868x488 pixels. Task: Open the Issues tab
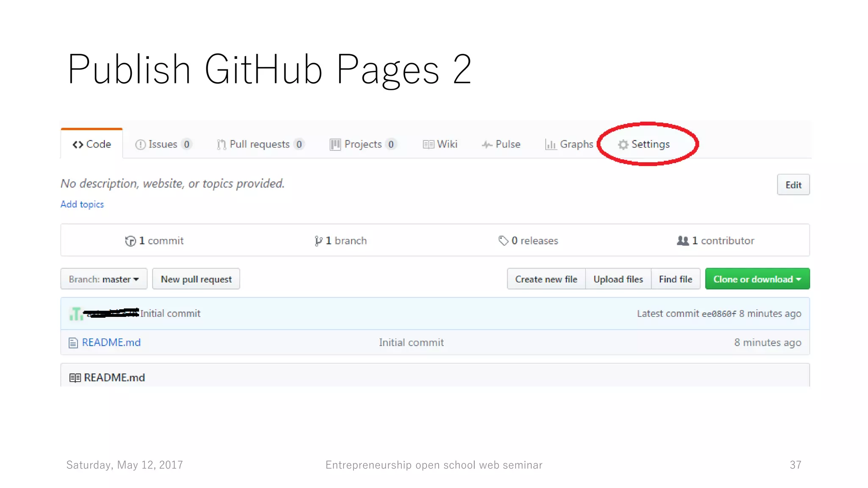[163, 144]
